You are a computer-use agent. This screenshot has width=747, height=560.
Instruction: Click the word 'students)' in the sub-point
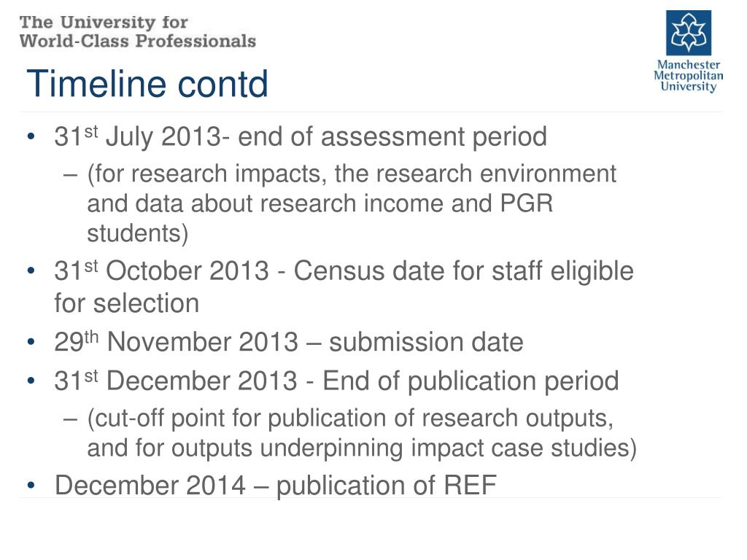coord(138,234)
